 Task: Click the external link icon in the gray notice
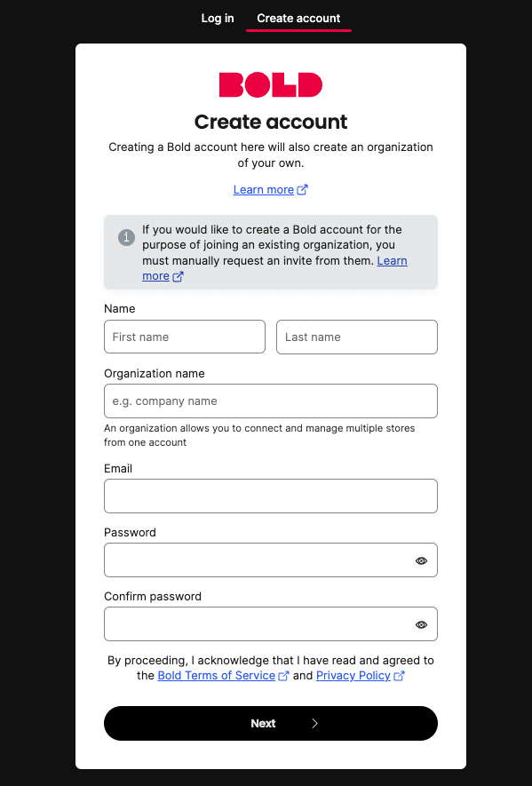pyautogui.click(x=179, y=276)
